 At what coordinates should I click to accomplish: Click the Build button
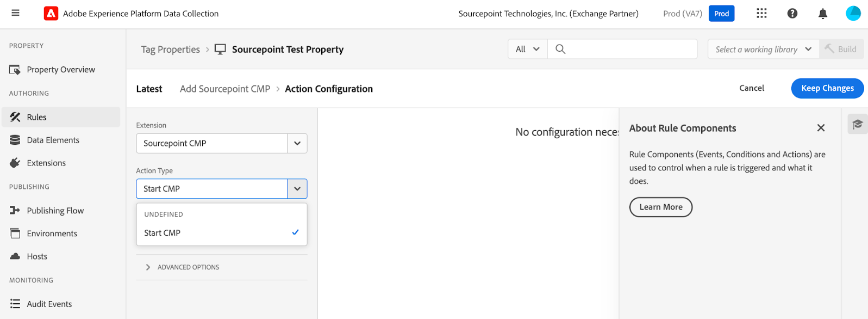pyautogui.click(x=842, y=49)
